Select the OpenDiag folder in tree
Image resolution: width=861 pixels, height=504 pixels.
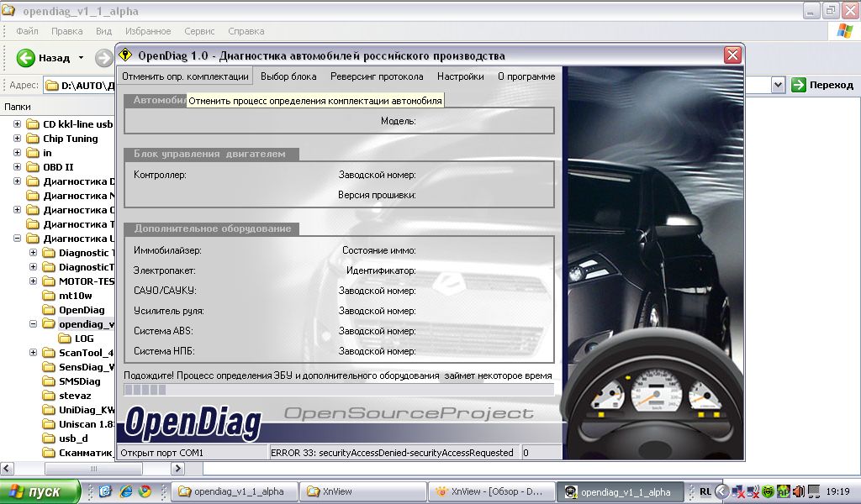click(x=82, y=310)
